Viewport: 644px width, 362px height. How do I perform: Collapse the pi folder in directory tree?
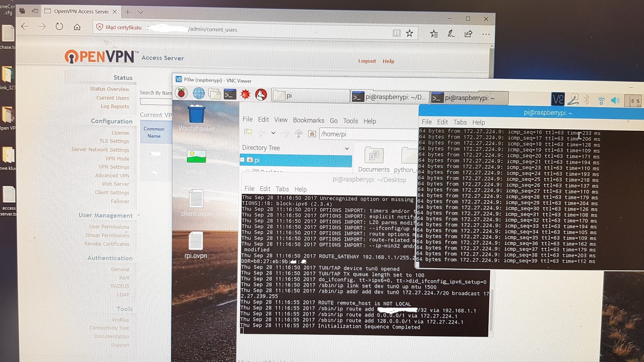click(242, 160)
